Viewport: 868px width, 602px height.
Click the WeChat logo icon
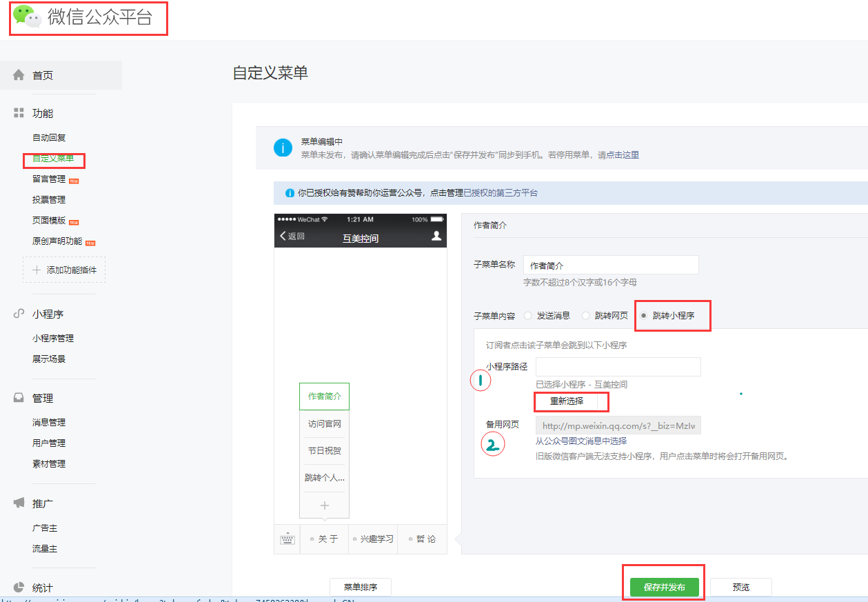click(28, 17)
